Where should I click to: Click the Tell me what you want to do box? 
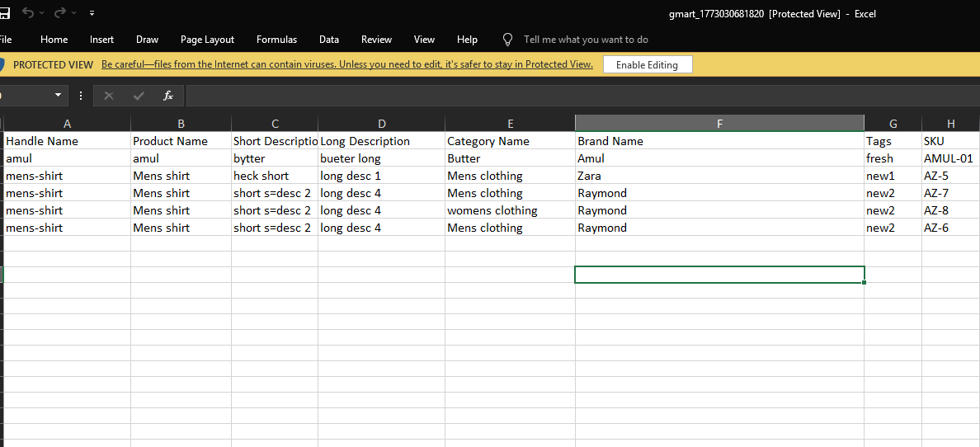pyautogui.click(x=586, y=40)
